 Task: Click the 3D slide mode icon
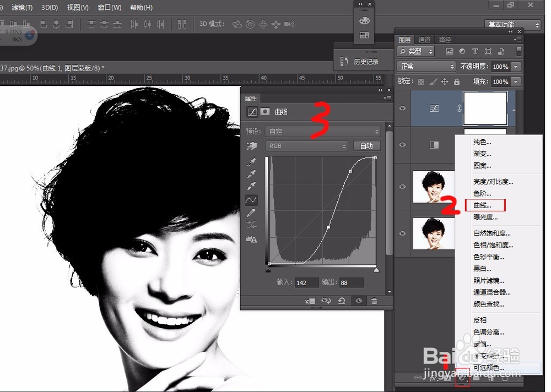coord(276,24)
